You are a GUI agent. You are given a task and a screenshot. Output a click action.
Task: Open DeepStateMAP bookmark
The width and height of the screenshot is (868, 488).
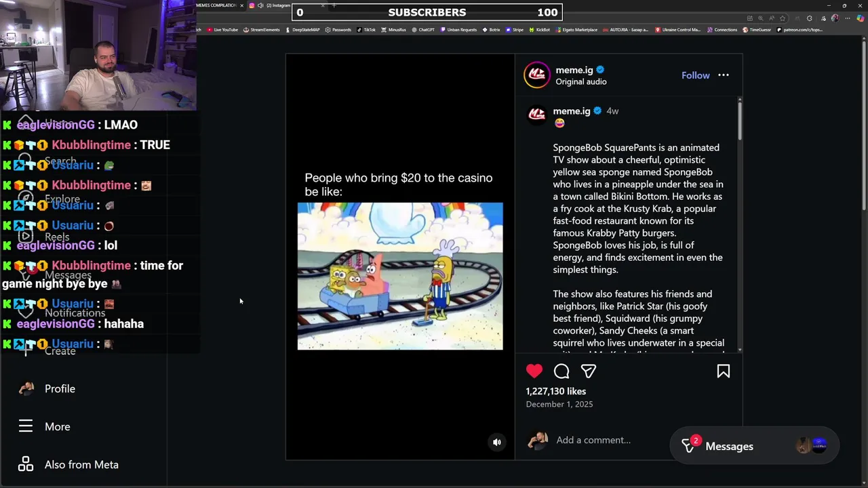point(302,30)
